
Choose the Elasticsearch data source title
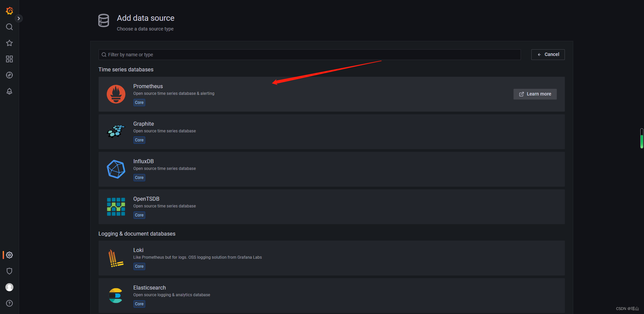(x=150, y=288)
